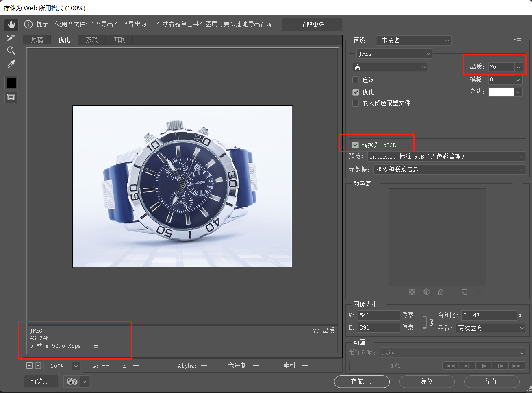Click the zoom in plus icon
532x393 pixels.
point(38,366)
